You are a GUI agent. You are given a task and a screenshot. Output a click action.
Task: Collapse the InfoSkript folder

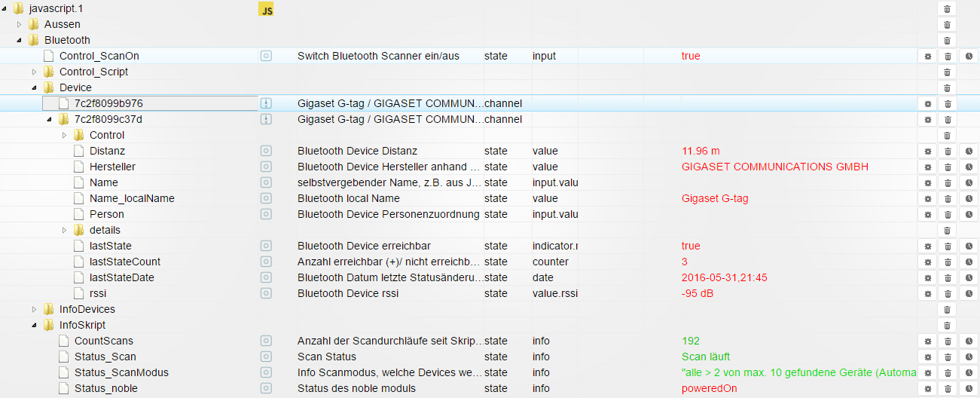coord(35,326)
